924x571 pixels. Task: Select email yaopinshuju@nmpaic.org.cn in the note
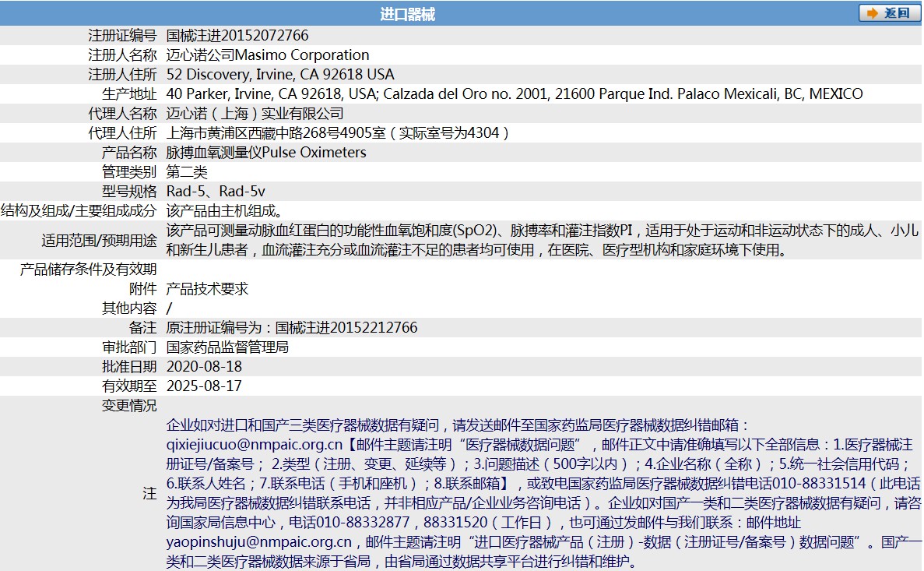pos(258,541)
